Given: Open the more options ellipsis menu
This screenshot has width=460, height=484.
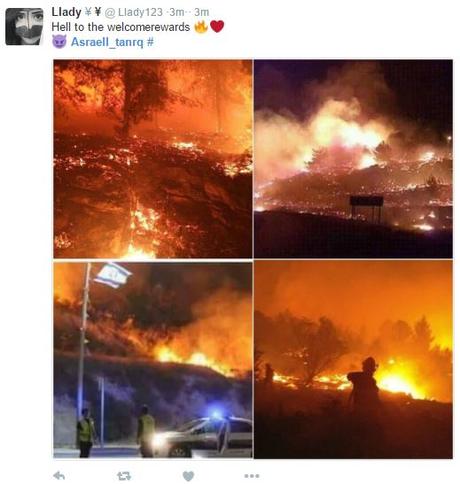Looking at the screenshot, I should 252,476.
